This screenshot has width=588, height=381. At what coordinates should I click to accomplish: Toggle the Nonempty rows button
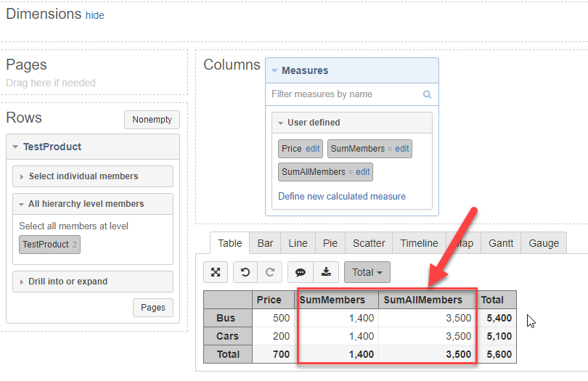tap(152, 120)
